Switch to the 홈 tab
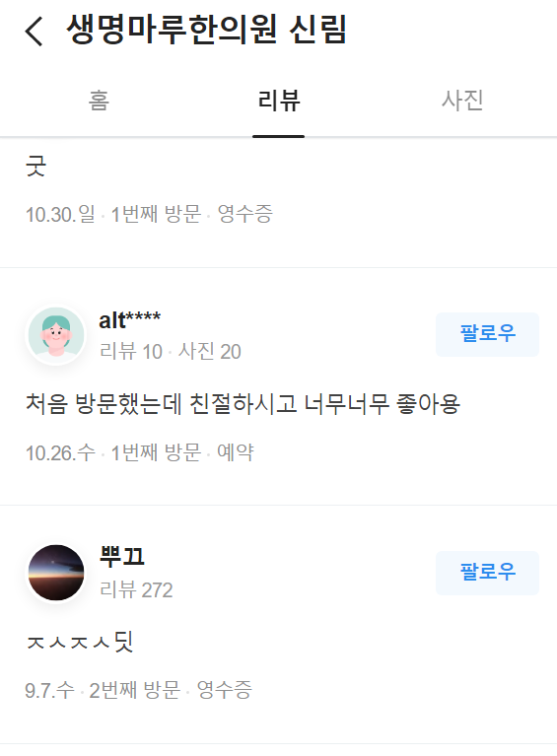Viewport: 557px width, 756px height. (99, 101)
